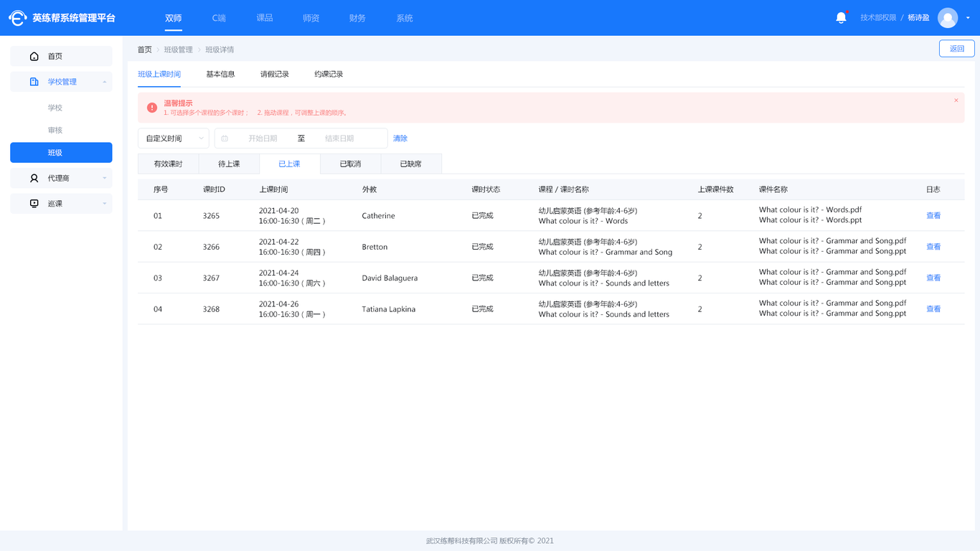This screenshot has width=980, height=551.
Task: Click 查看 for lesson 3267
Action: (933, 278)
